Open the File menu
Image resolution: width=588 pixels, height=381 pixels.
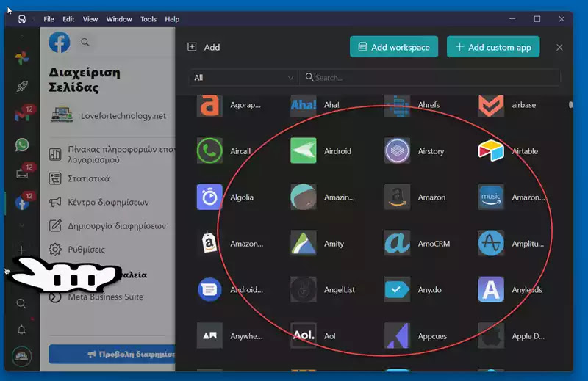tap(49, 19)
